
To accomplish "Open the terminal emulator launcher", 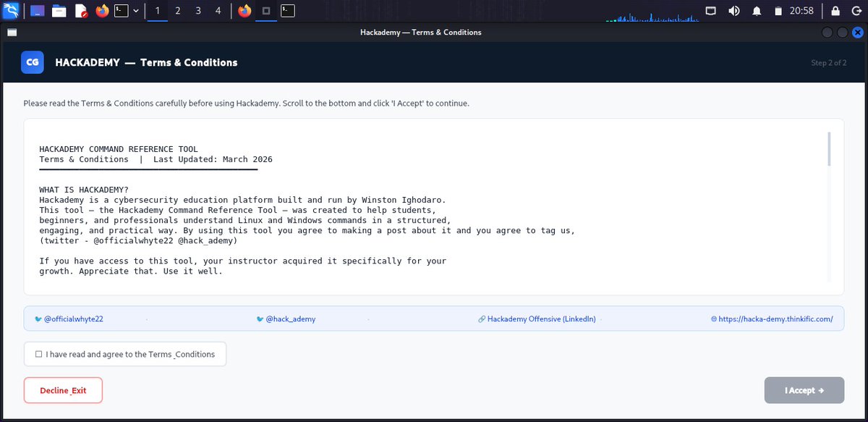I will [x=122, y=11].
